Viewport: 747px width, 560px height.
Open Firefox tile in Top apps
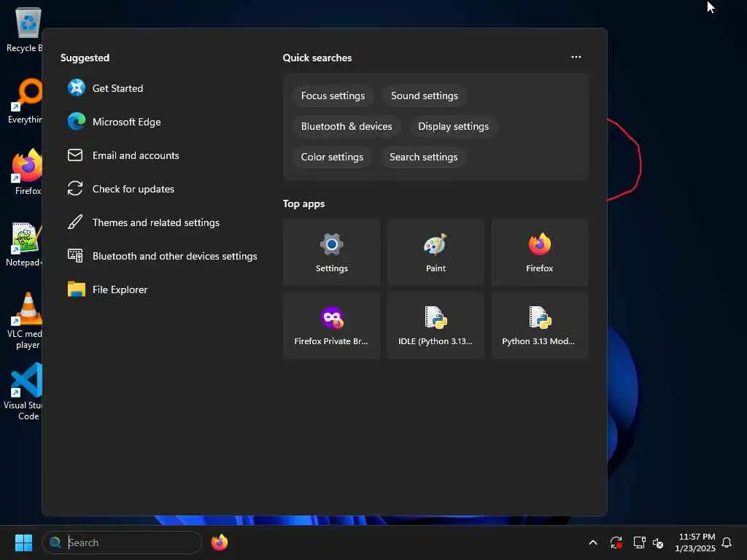[x=539, y=252]
